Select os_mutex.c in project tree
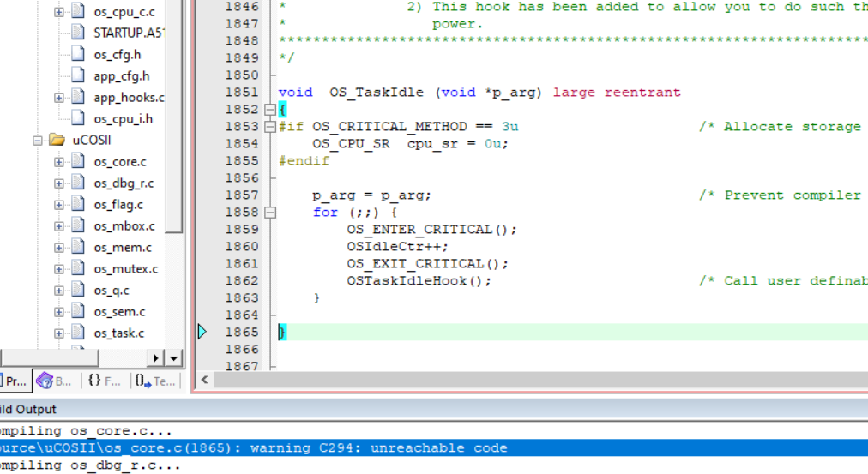 126,269
